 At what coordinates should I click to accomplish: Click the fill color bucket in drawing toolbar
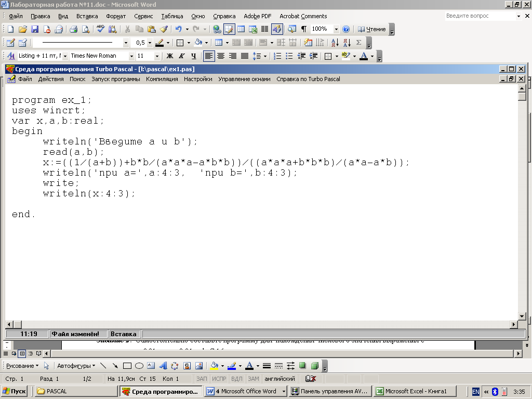[x=215, y=366]
